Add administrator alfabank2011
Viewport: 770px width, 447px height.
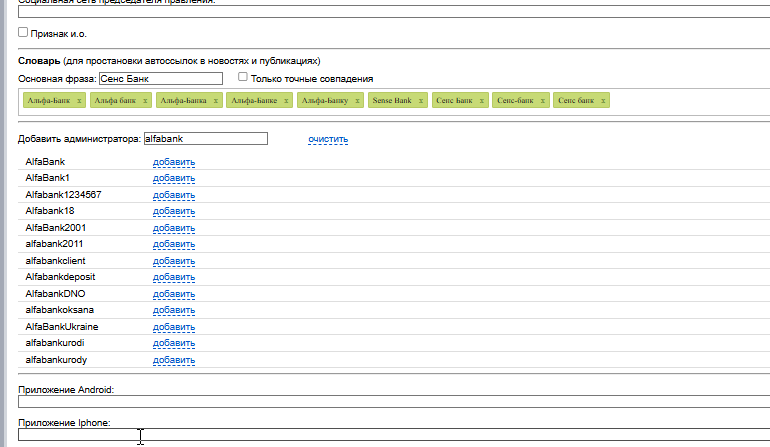(174, 244)
